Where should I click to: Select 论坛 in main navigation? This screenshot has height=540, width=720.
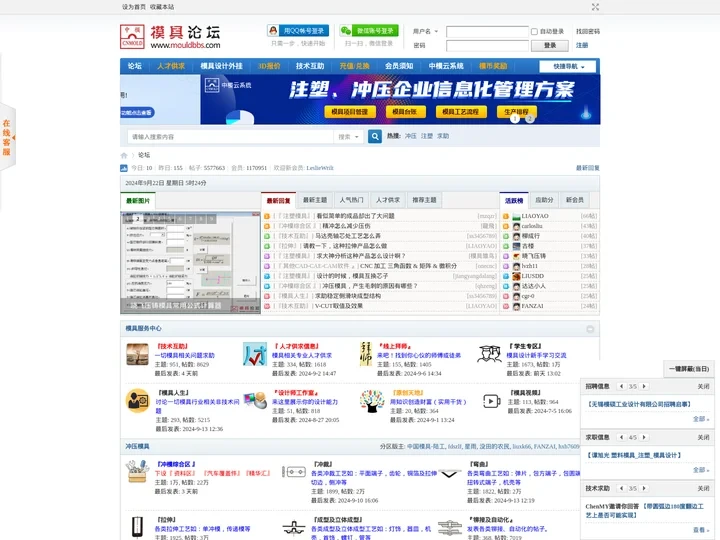(x=135, y=66)
